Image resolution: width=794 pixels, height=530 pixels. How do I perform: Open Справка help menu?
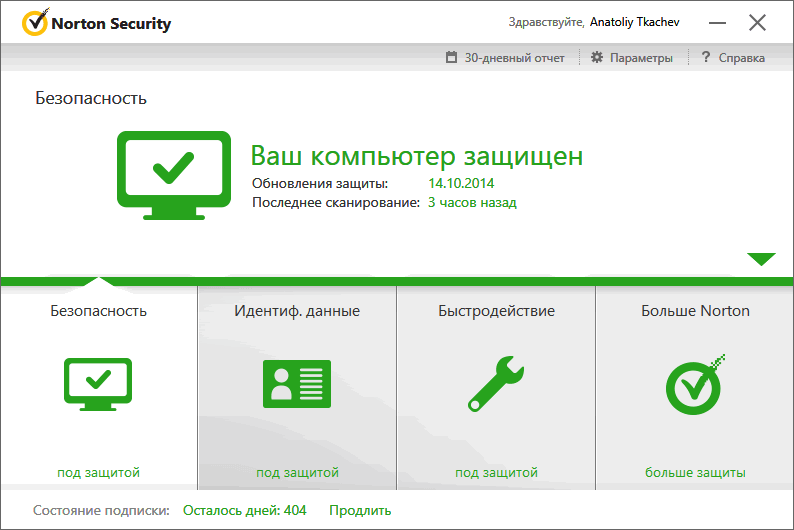pos(741,58)
